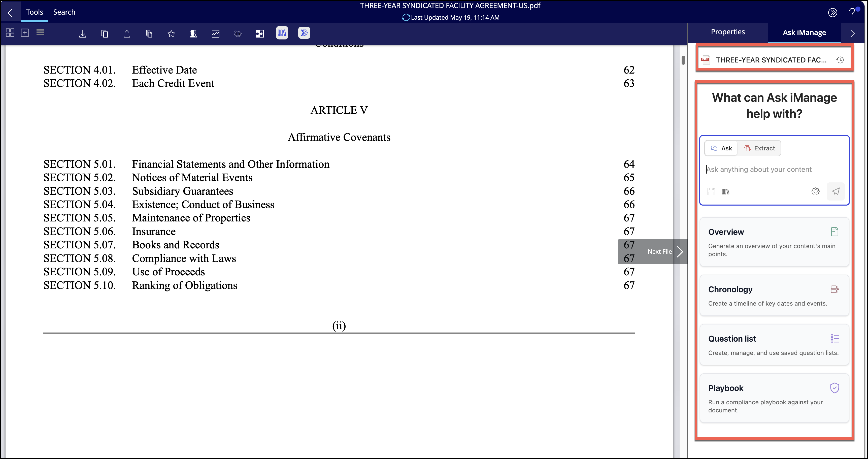Switch to the Properties tab
The height and width of the screenshot is (459, 868).
pos(728,32)
